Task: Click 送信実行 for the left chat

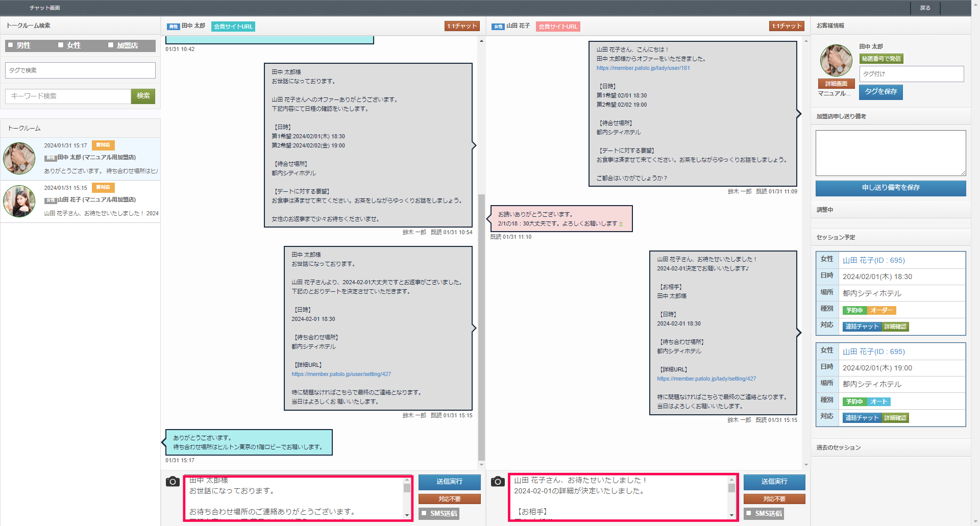Action: pos(449,482)
